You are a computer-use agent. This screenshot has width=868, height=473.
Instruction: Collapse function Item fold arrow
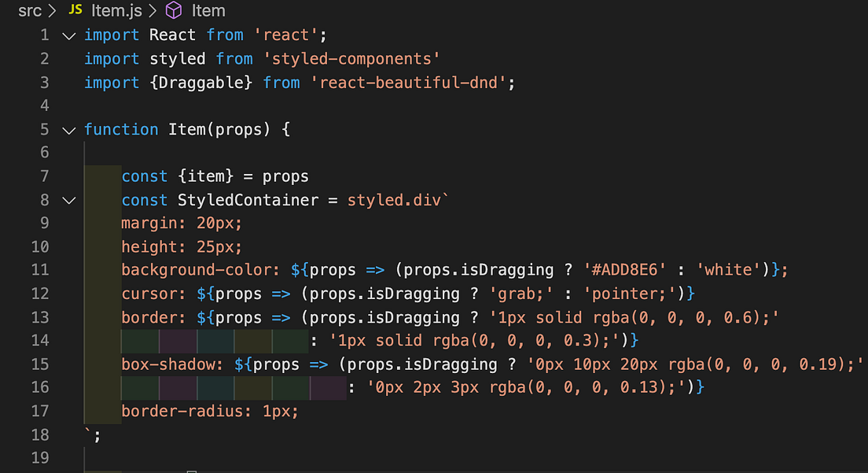[68, 131]
